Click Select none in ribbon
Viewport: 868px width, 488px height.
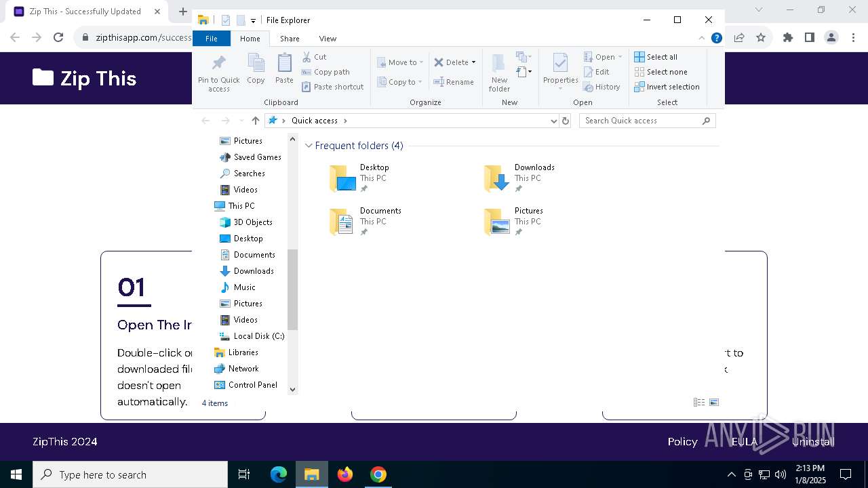pyautogui.click(x=660, y=72)
